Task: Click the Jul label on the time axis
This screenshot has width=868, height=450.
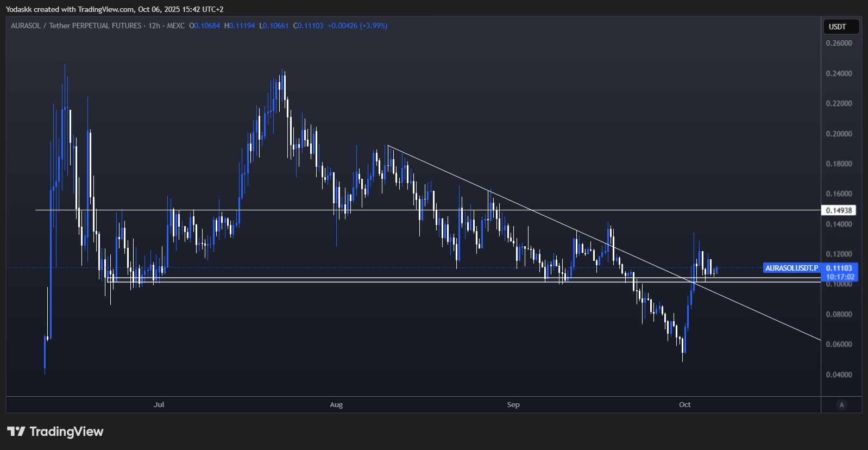Action: 159,404
